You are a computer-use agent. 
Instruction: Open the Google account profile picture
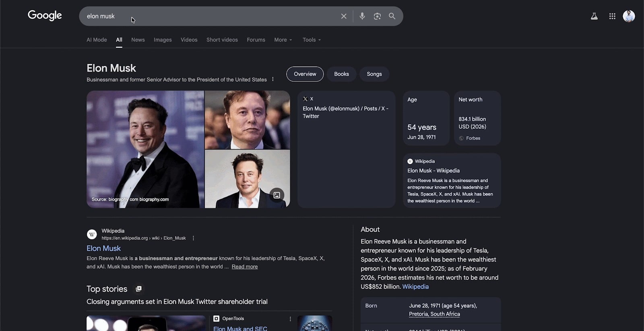pyautogui.click(x=629, y=16)
